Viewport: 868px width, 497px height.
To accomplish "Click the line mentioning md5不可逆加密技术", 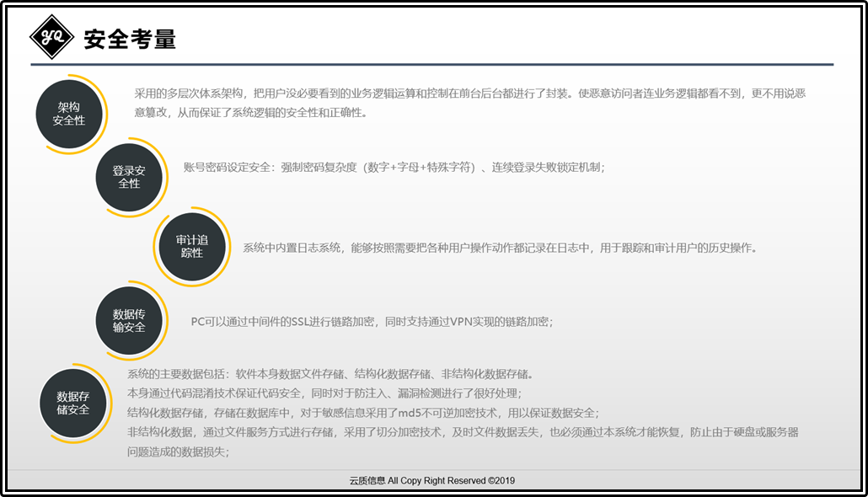I will [x=363, y=413].
